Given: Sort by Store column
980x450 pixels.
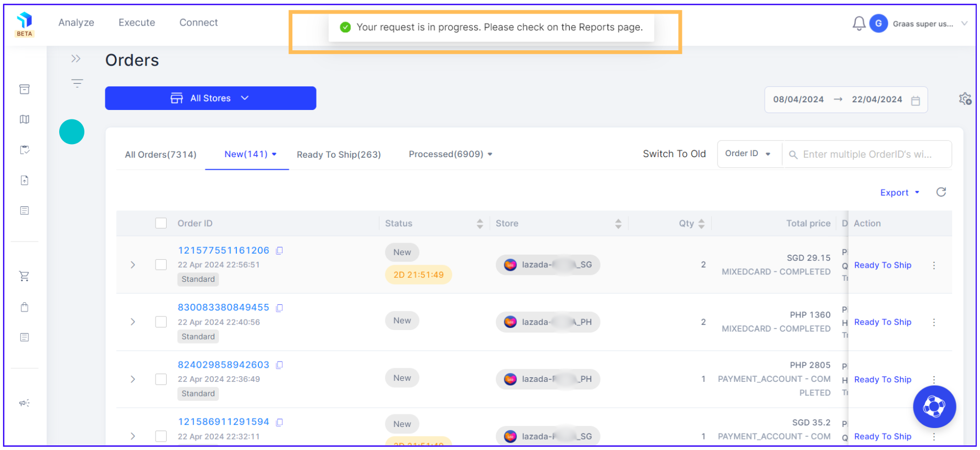Looking at the screenshot, I should [x=618, y=224].
